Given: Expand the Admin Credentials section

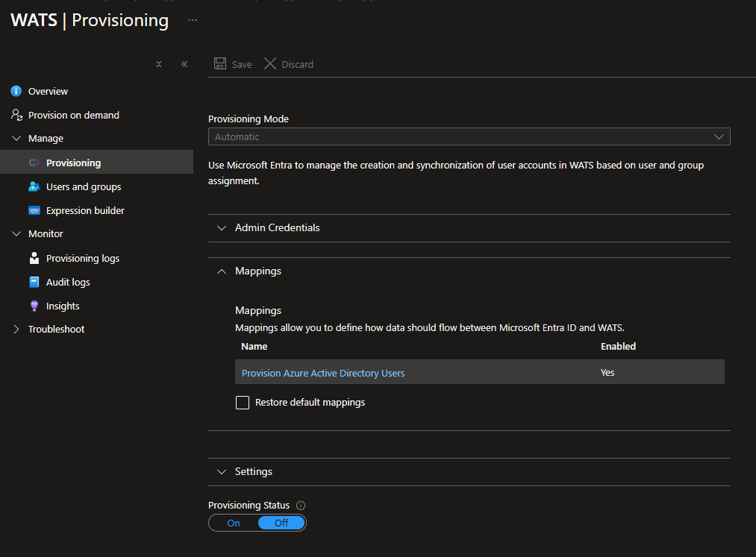Looking at the screenshot, I should pyautogui.click(x=469, y=228).
